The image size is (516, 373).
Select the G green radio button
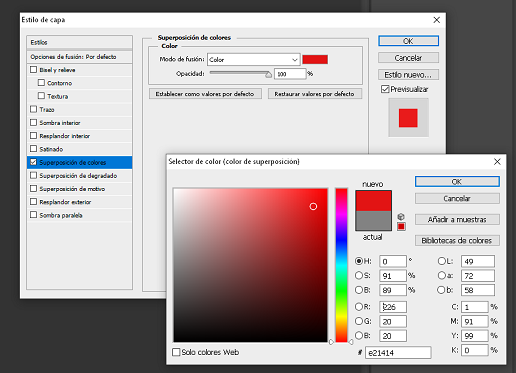point(359,321)
